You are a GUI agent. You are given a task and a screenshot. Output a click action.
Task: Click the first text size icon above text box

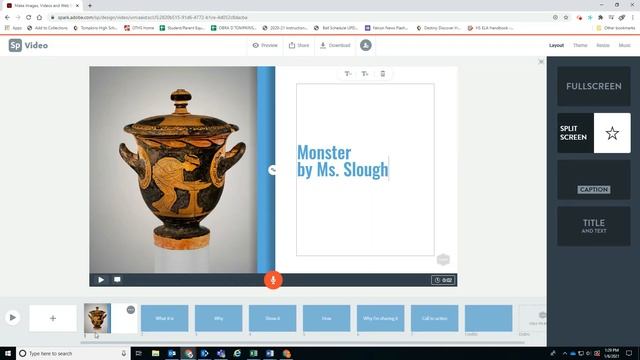(348, 73)
